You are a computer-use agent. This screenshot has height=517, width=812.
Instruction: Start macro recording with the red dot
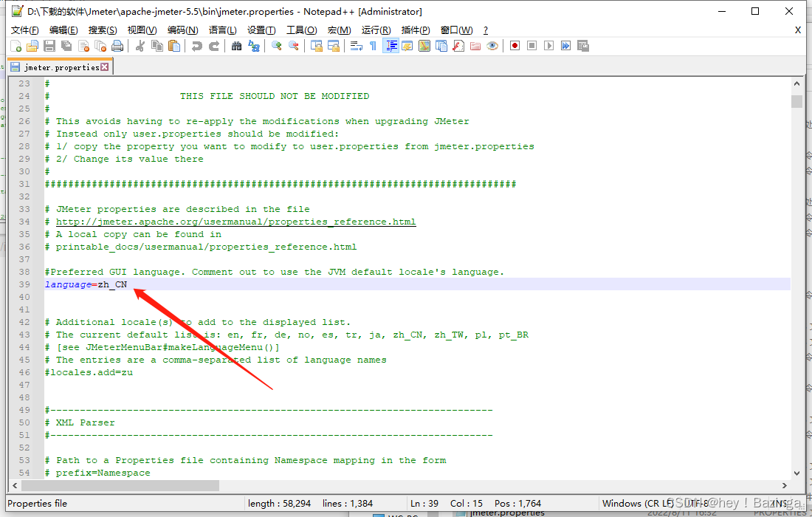tap(515, 46)
